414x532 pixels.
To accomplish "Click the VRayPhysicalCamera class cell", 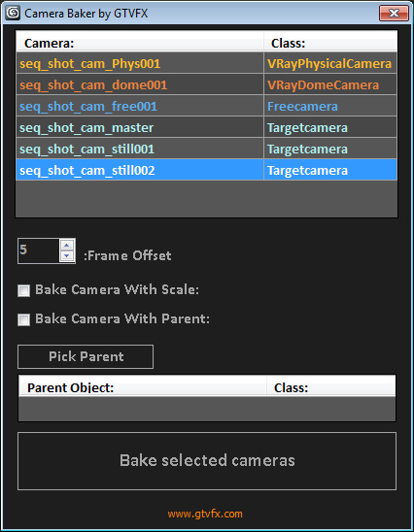I will coord(330,63).
